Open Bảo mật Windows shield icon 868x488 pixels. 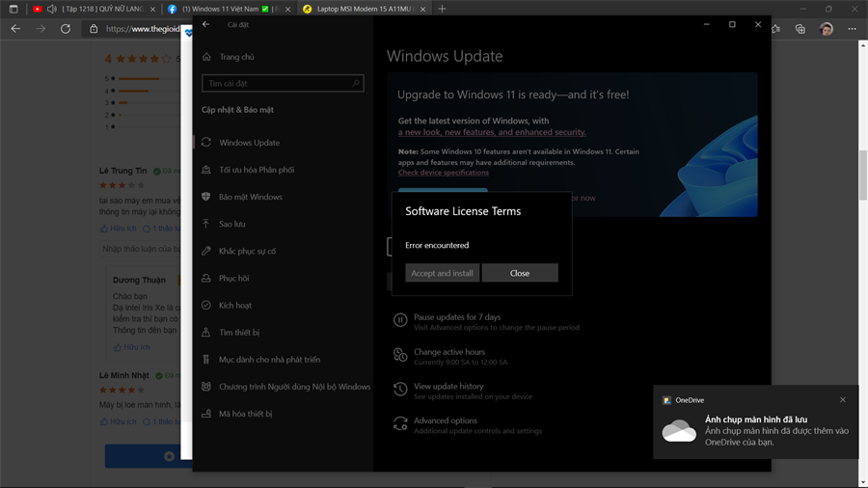click(x=206, y=197)
